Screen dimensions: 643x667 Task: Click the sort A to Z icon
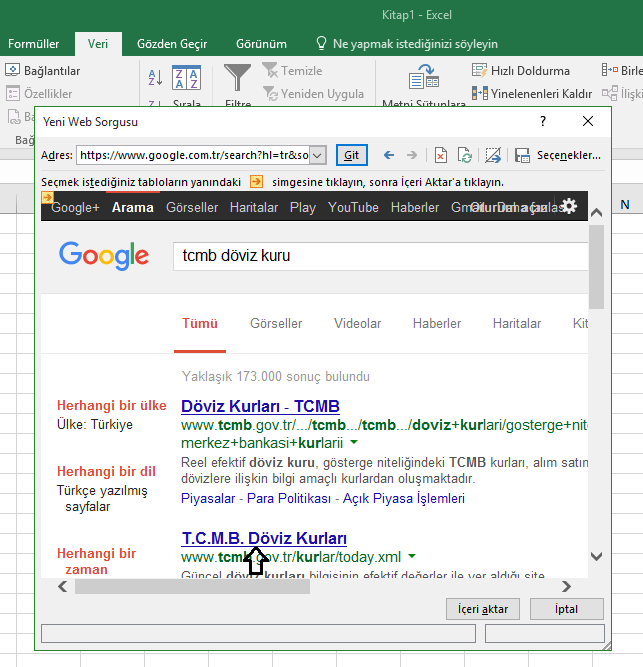coord(155,78)
